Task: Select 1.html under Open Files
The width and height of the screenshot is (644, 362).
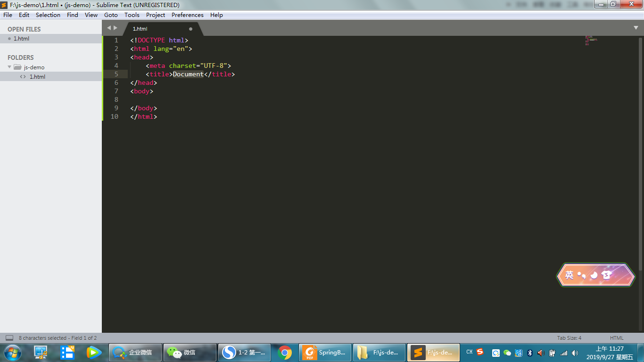Action: pos(51,39)
